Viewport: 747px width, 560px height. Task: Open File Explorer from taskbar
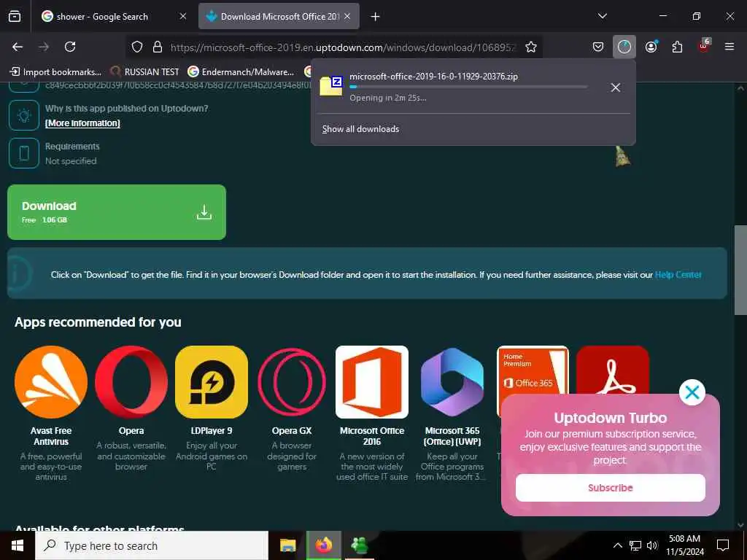[287, 545]
